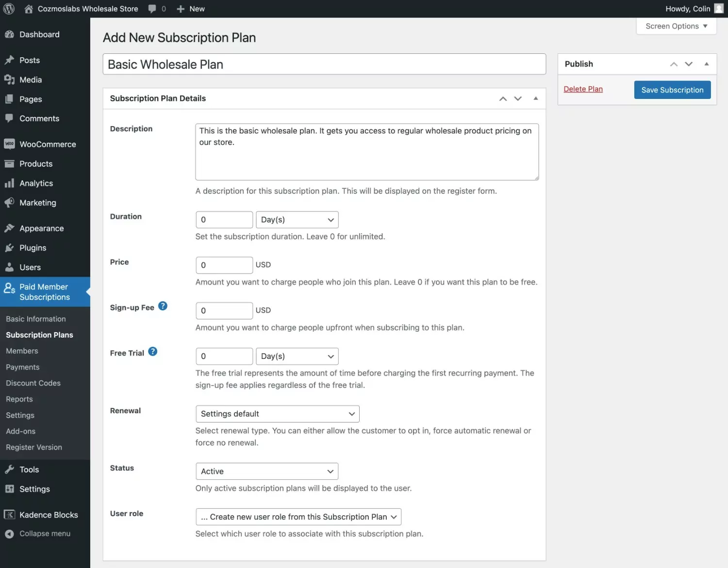Open Basic Information submenu item
Viewport: 728px width, 568px height.
36,319
